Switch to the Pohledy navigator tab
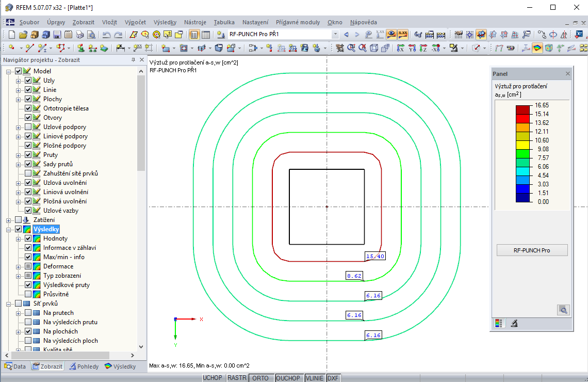The height and width of the screenshot is (382, 588). pos(84,366)
